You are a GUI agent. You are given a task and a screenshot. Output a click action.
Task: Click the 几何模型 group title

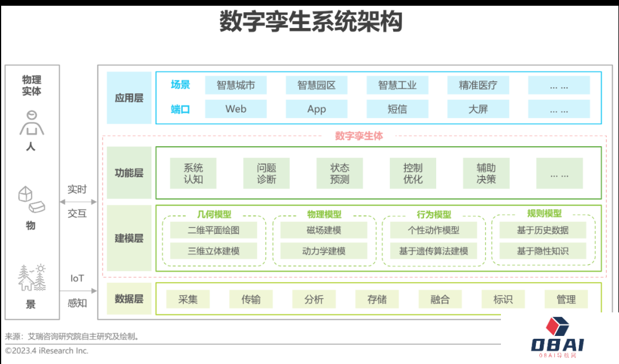(214, 214)
